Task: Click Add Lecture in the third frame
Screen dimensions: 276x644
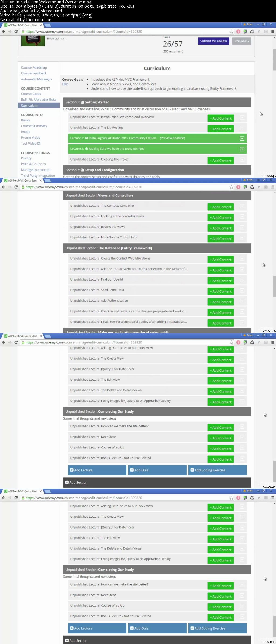Action: pos(97,470)
